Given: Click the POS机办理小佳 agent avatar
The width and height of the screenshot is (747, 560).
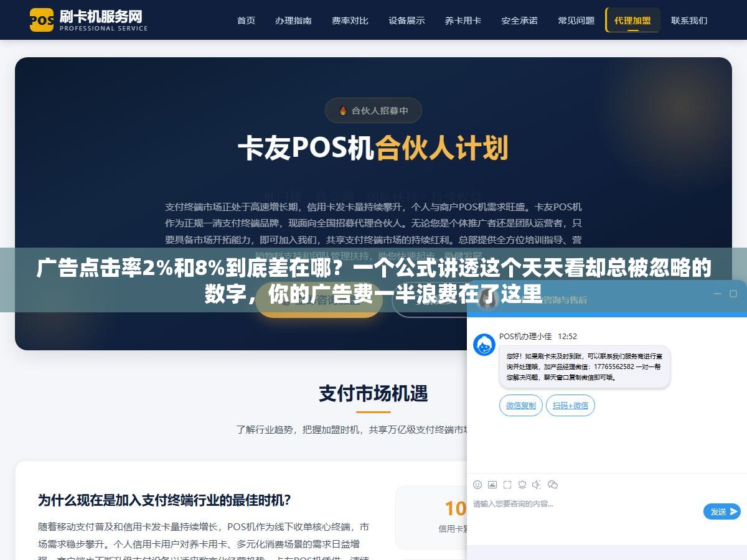Looking at the screenshot, I should [x=484, y=345].
